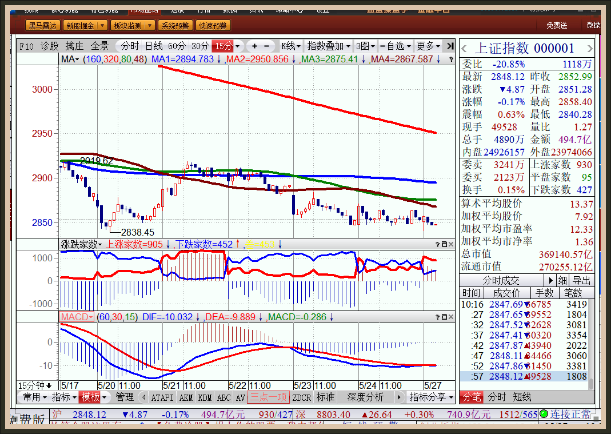Open the MA indicator dropdown
This screenshot has width=611, height=434.
coord(70,59)
